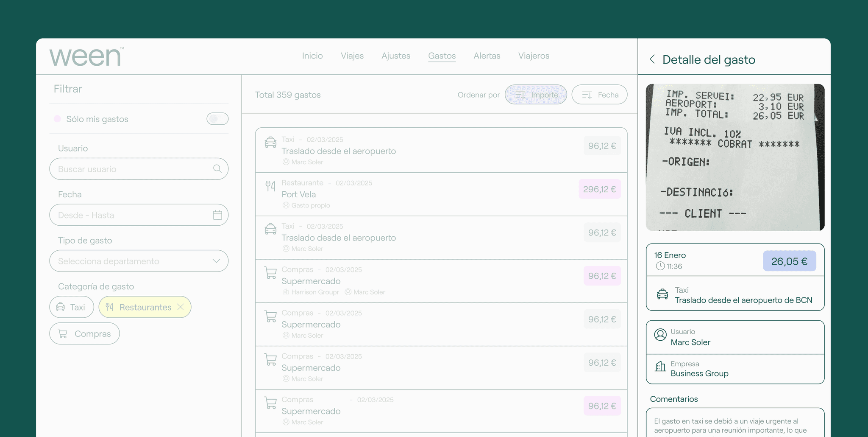Click 'Harrison Groupr' label

click(315, 292)
